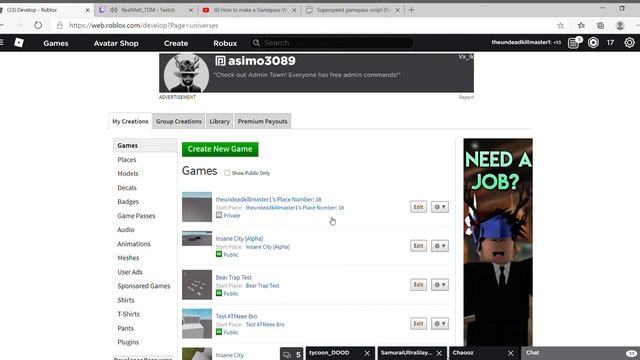Open the settings gear in Roblox navbar
The height and width of the screenshot is (360, 640).
click(x=629, y=42)
